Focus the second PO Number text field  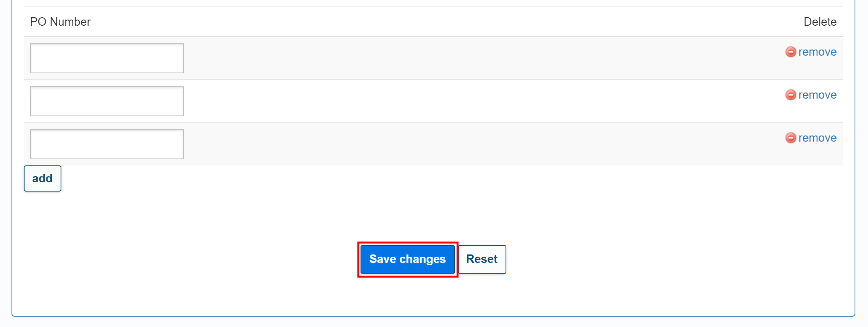107,101
